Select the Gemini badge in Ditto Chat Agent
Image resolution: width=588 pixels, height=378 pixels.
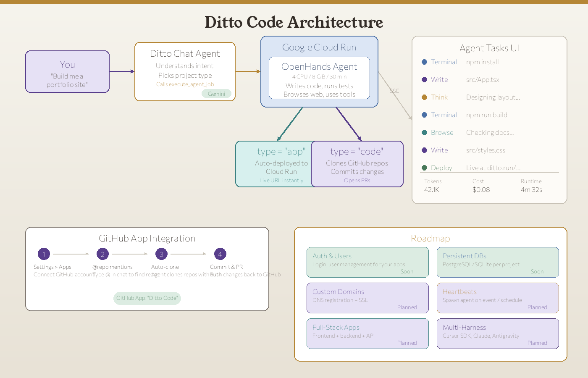[x=216, y=94]
